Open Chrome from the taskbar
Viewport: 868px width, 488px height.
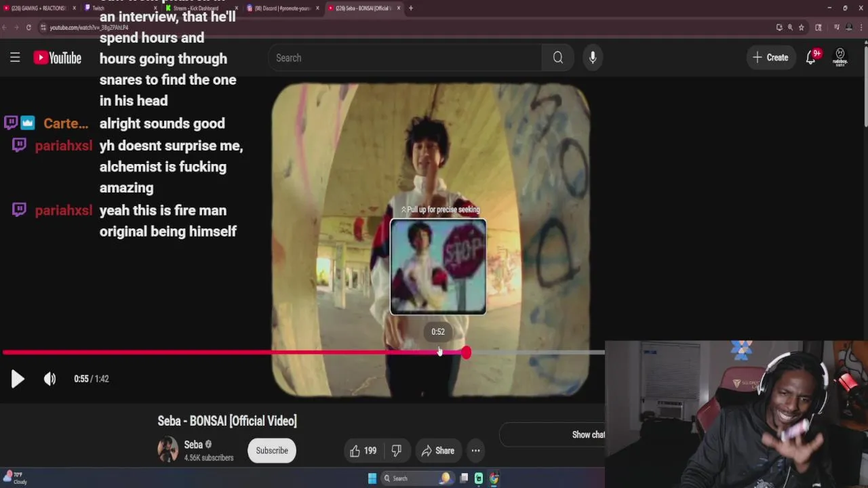(x=494, y=479)
